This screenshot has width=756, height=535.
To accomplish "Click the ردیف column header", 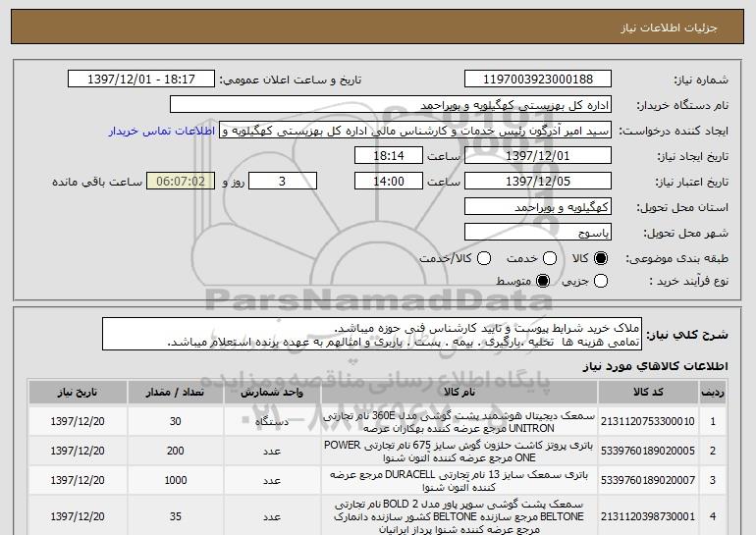I will 713,393.
